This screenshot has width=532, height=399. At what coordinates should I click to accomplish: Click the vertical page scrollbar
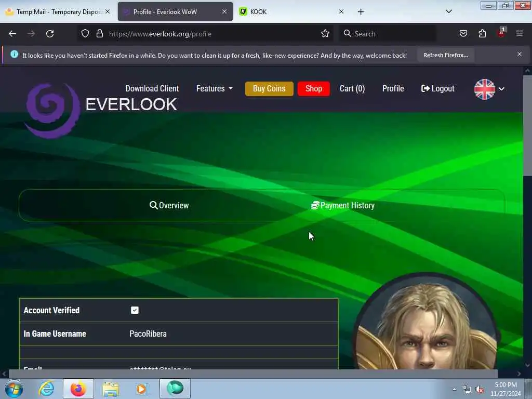527,126
